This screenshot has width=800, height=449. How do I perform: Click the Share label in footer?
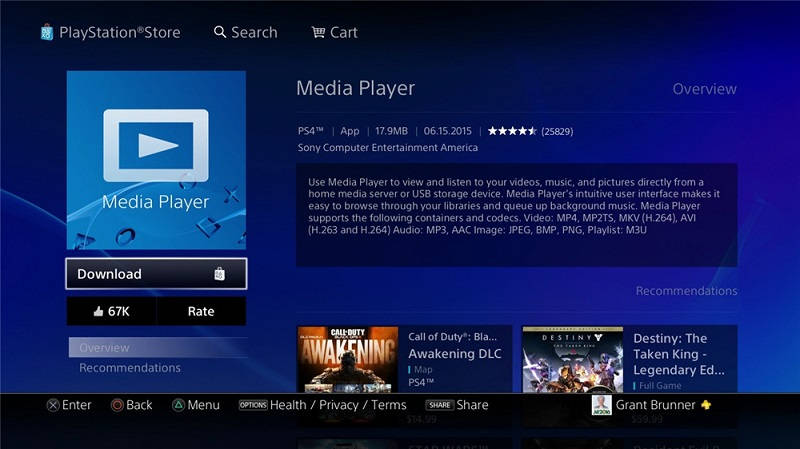(472, 405)
